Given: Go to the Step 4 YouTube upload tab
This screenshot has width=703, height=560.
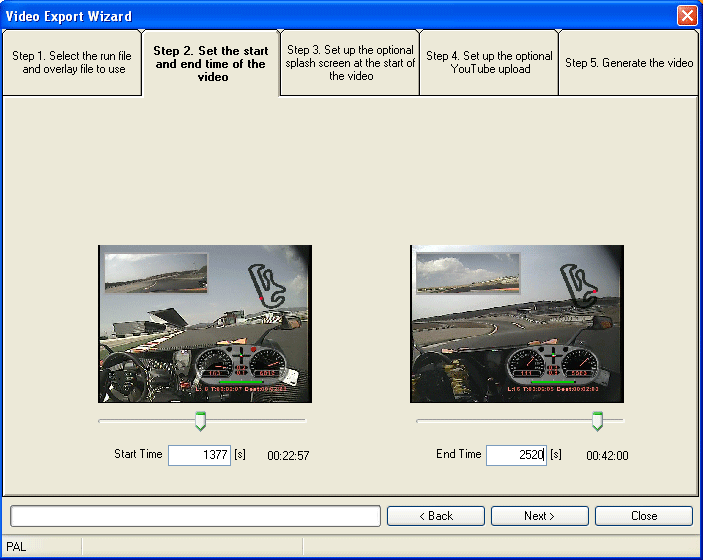Looking at the screenshot, I should coord(488,63).
